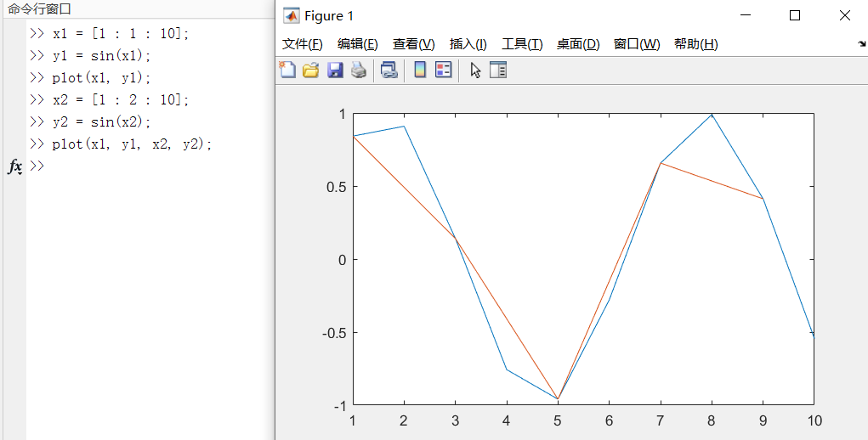Click the x-axis tick label 7
This screenshot has width=868, height=440.
660,420
